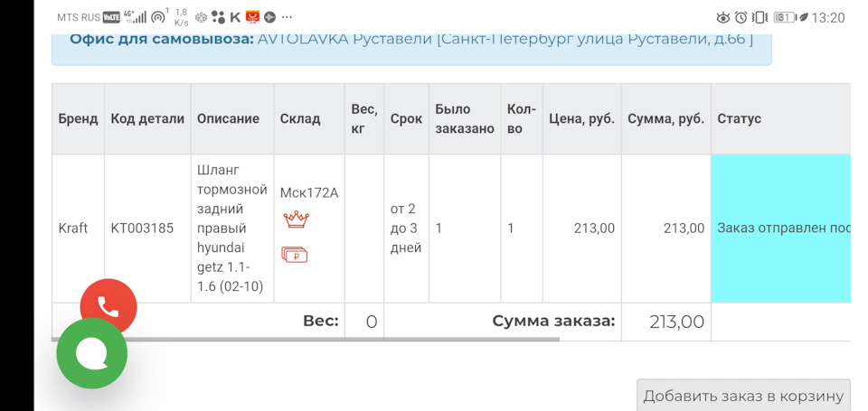Tap the red crown icon
The height and width of the screenshot is (411, 868).
click(x=296, y=220)
